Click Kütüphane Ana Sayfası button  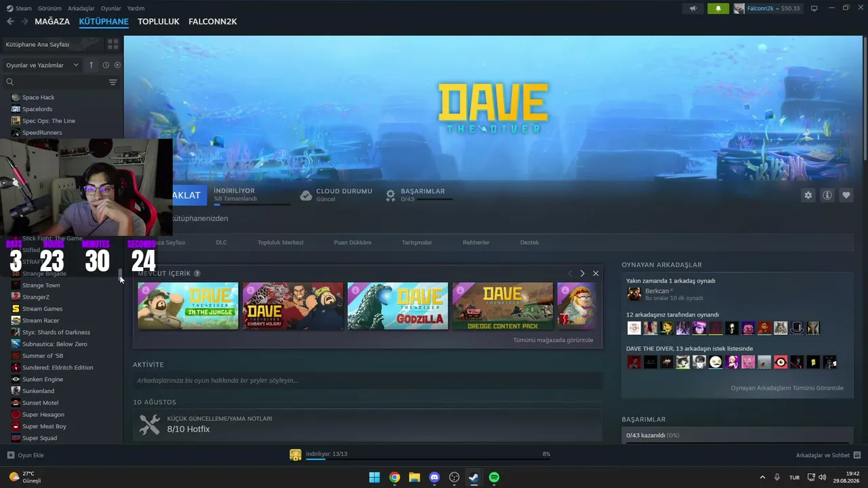(52, 44)
